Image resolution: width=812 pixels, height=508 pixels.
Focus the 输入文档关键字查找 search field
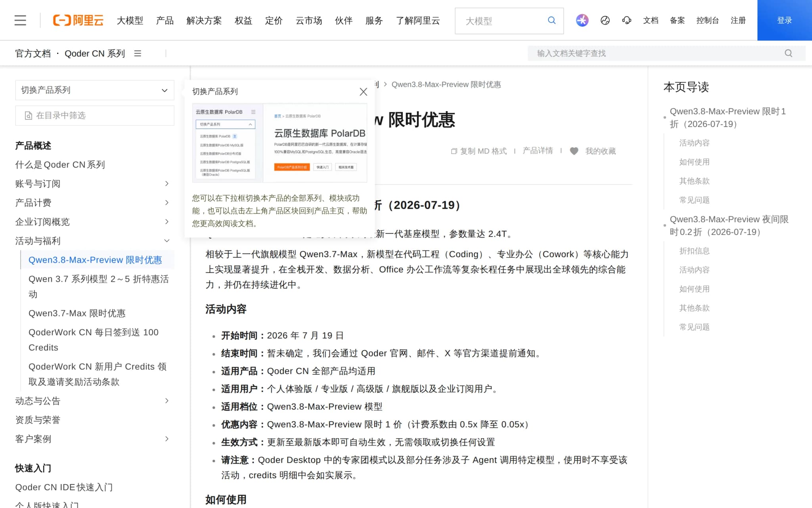point(666,53)
